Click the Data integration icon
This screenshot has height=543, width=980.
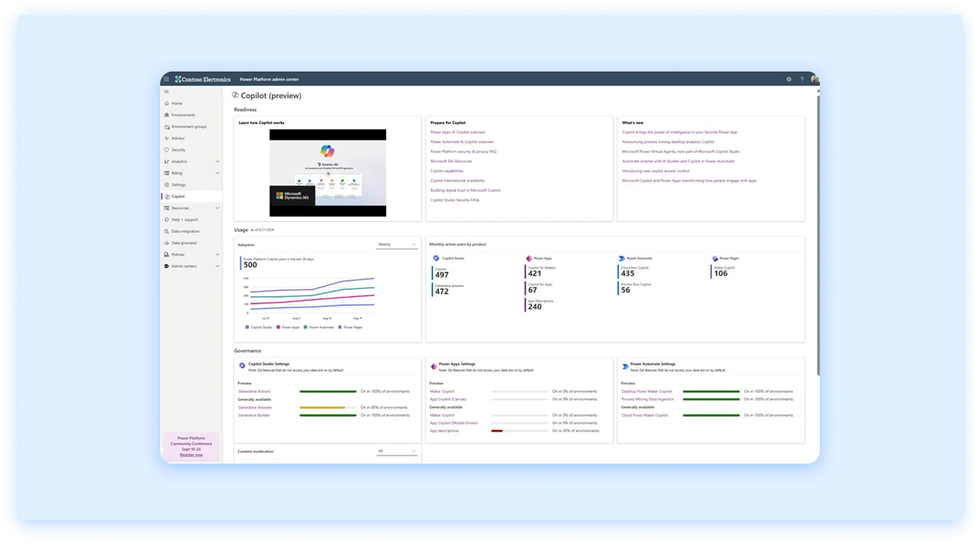click(167, 231)
